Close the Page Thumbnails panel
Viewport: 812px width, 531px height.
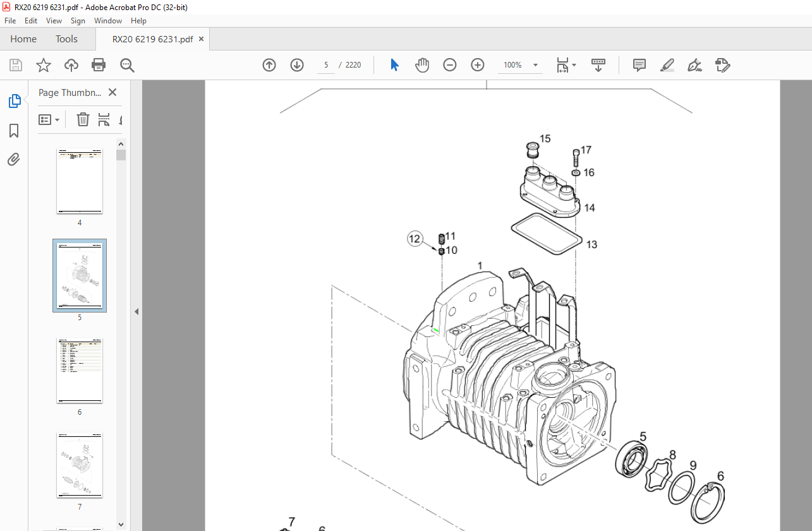(112, 92)
